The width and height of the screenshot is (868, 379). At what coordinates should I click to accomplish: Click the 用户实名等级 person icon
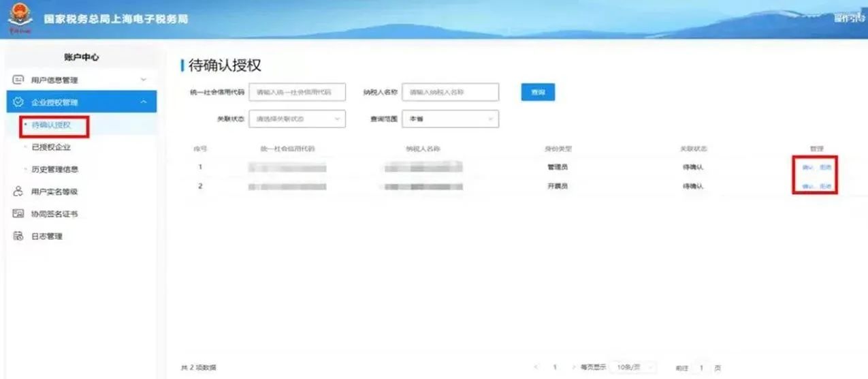click(x=19, y=192)
